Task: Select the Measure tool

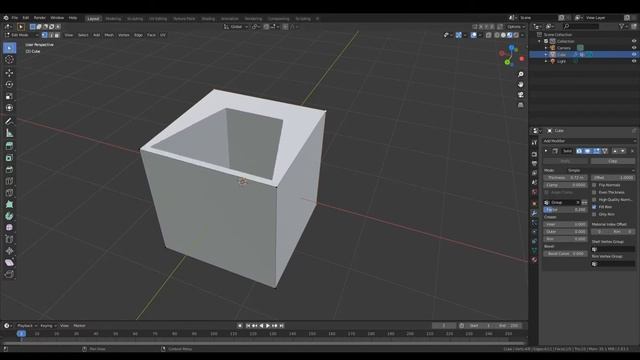Action: tap(9, 133)
